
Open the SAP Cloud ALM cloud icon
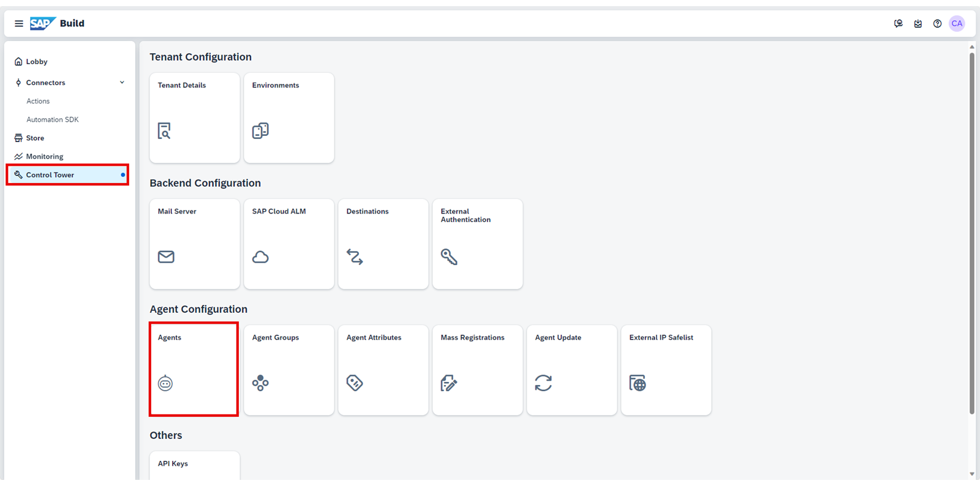tap(260, 257)
